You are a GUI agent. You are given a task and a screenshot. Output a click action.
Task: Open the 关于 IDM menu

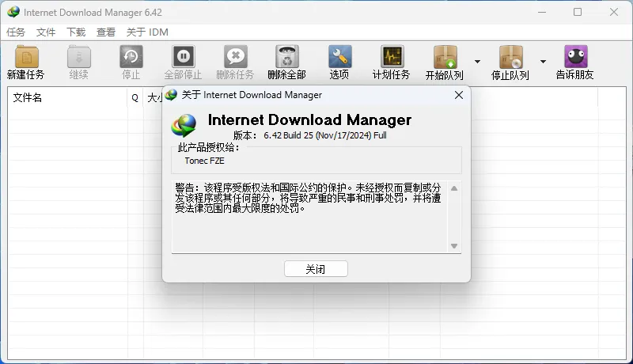[147, 32]
